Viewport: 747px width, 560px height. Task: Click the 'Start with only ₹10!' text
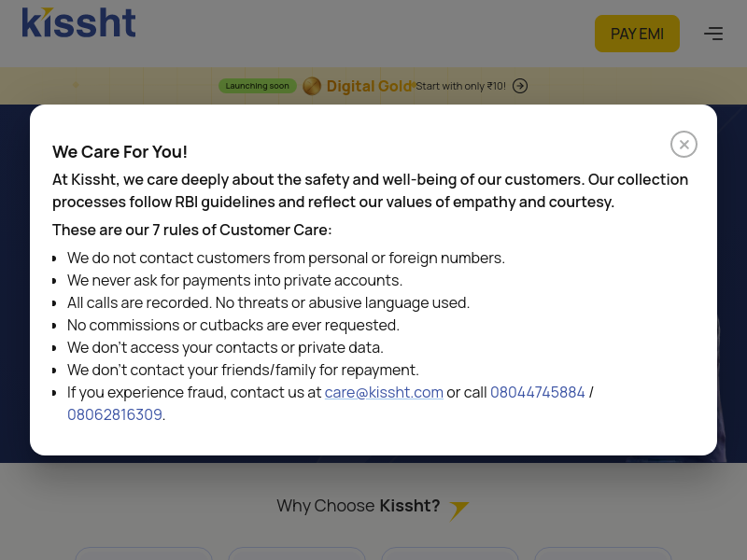pos(460,86)
